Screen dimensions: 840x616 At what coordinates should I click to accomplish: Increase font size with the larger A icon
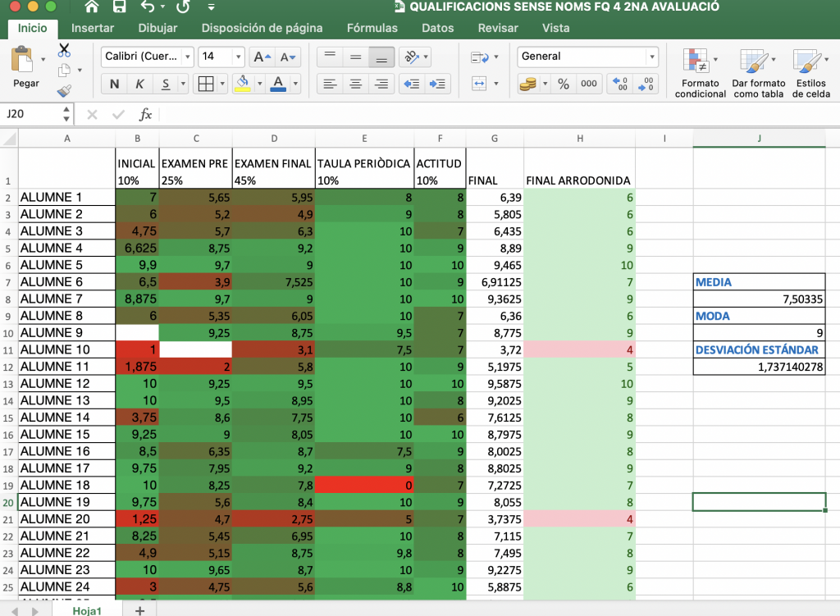(261, 57)
